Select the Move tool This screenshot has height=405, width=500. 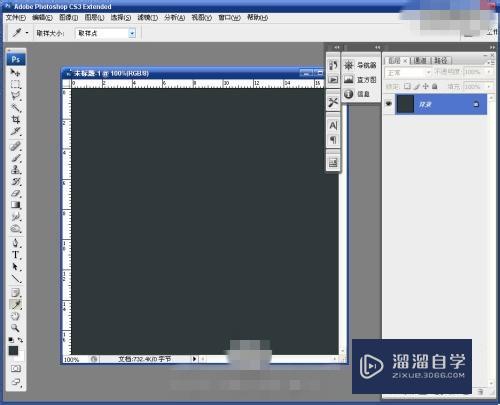tap(15, 72)
